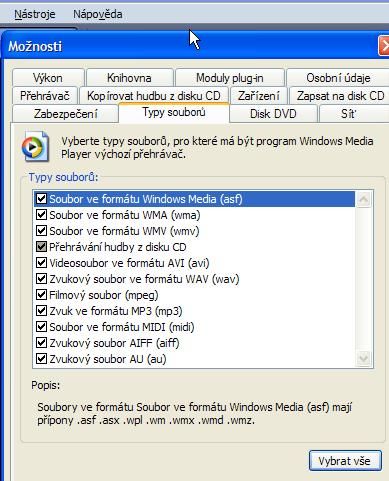The height and width of the screenshot is (481, 389).
Task: Open the Nápověda menu
Action: (x=98, y=14)
